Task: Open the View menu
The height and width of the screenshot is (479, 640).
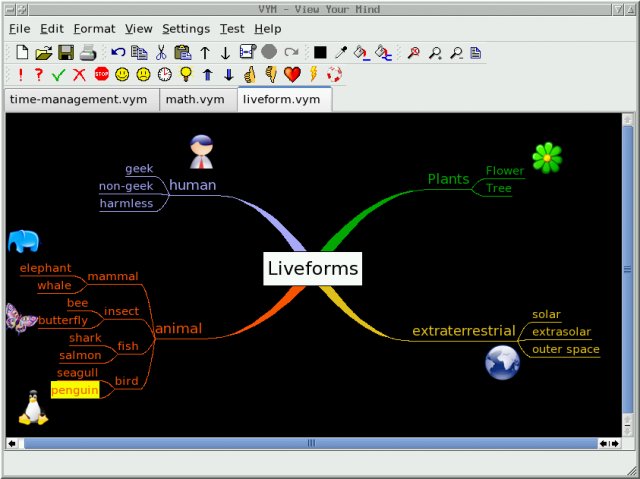Action: pos(139,29)
